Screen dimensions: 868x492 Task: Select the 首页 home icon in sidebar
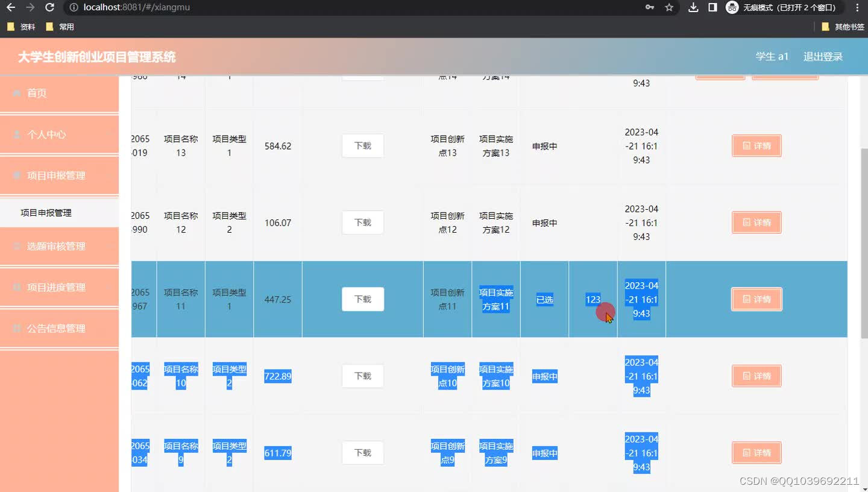(17, 93)
